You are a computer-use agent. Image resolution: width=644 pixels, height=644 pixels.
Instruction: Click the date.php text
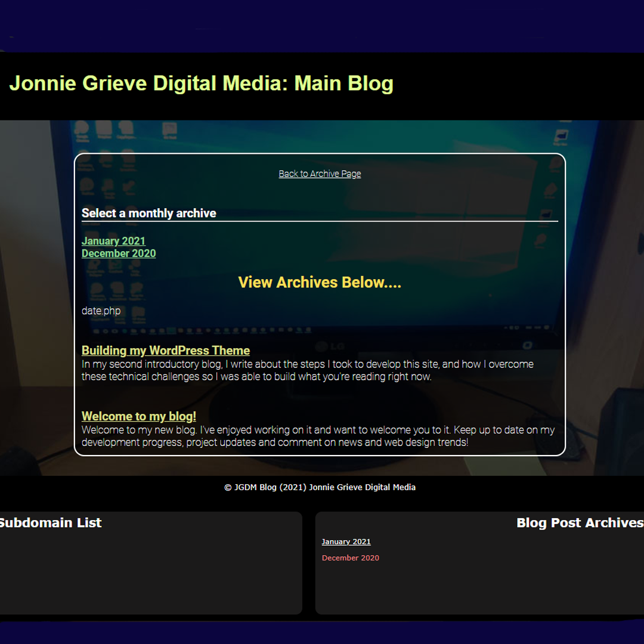101,311
